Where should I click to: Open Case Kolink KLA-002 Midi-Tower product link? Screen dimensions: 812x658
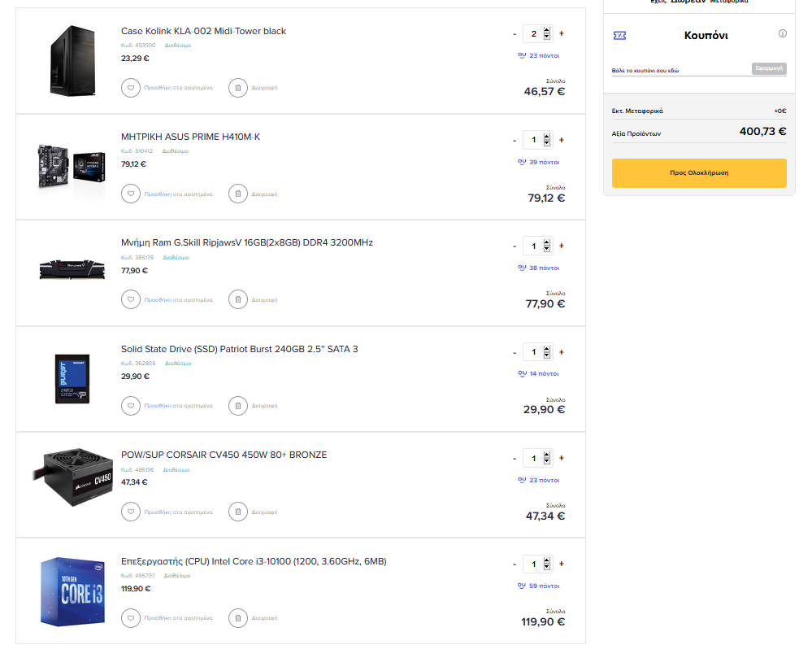[203, 31]
